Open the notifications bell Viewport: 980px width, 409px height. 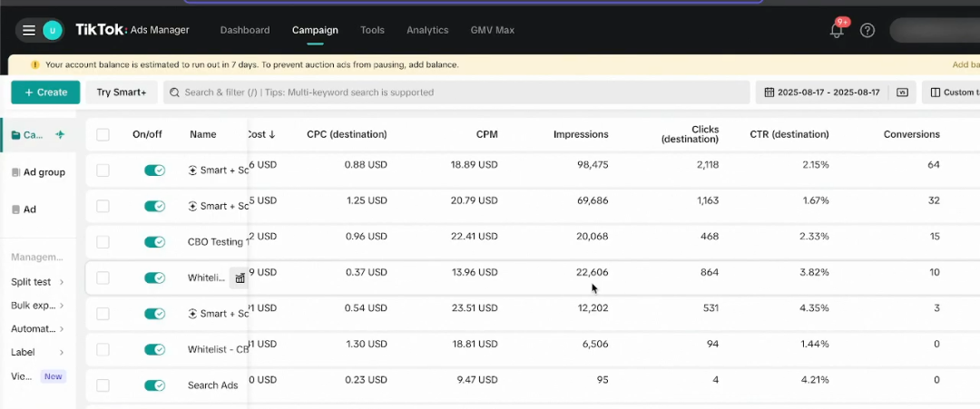(837, 31)
